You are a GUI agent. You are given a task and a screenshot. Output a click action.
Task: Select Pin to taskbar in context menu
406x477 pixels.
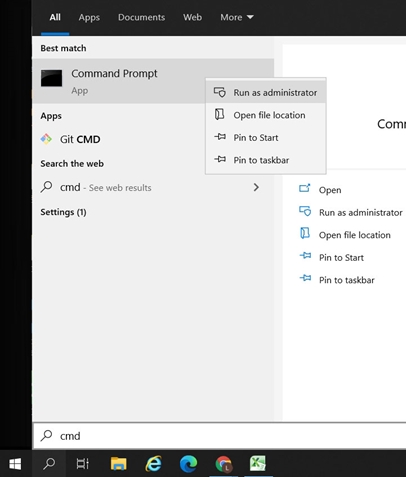(266, 160)
